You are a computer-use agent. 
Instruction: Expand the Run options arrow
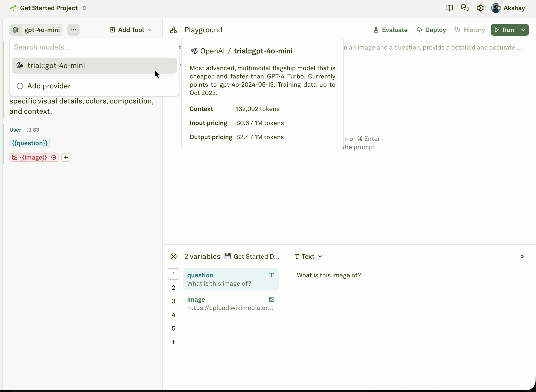coord(523,30)
